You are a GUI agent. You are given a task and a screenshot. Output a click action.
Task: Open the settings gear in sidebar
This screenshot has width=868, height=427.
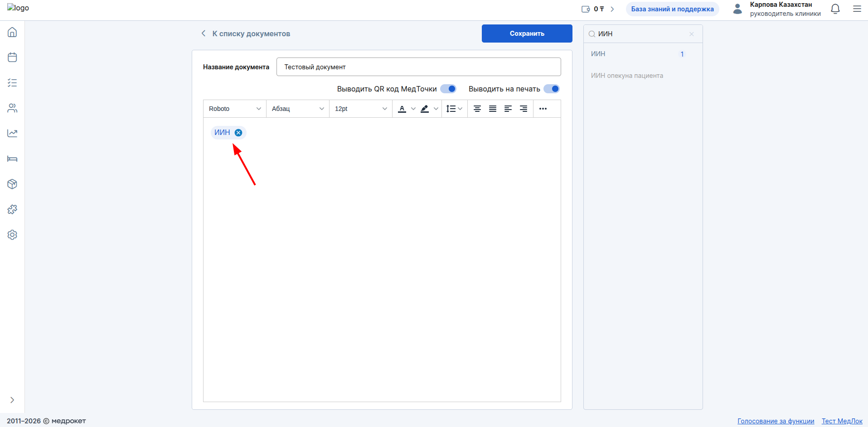pos(12,235)
